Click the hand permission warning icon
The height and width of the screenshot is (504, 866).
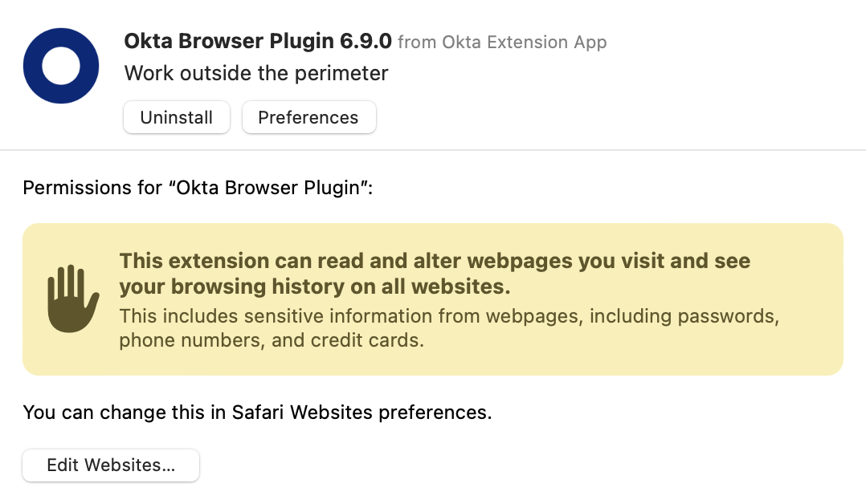click(x=73, y=299)
